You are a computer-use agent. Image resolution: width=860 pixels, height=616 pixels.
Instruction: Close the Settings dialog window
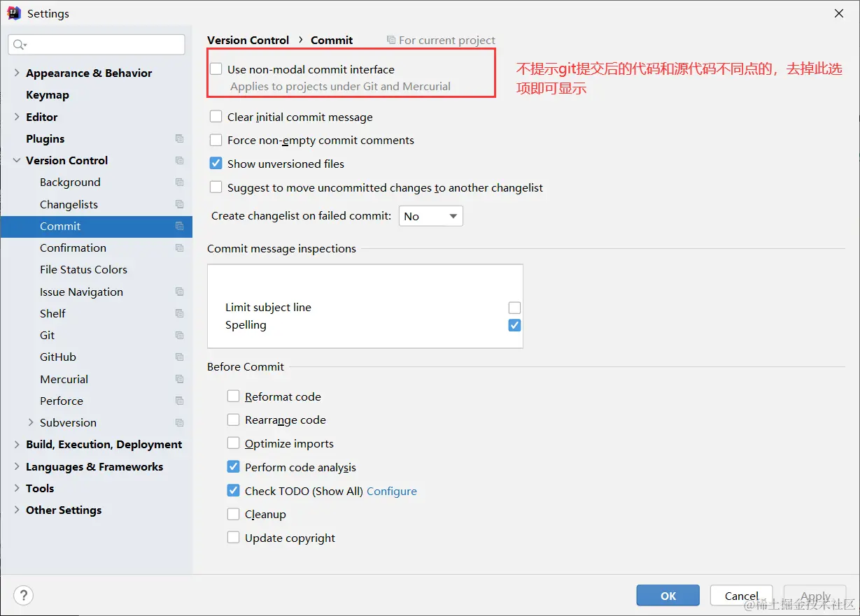[838, 13]
